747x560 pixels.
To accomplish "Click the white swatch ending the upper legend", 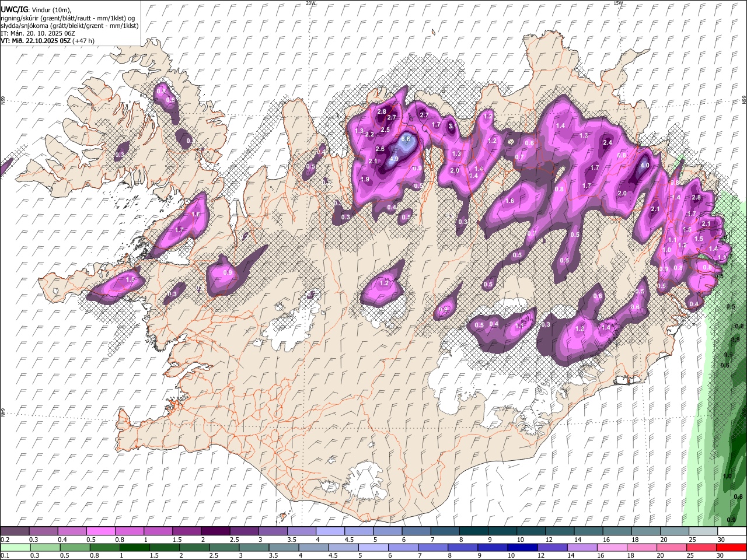I will (731, 531).
